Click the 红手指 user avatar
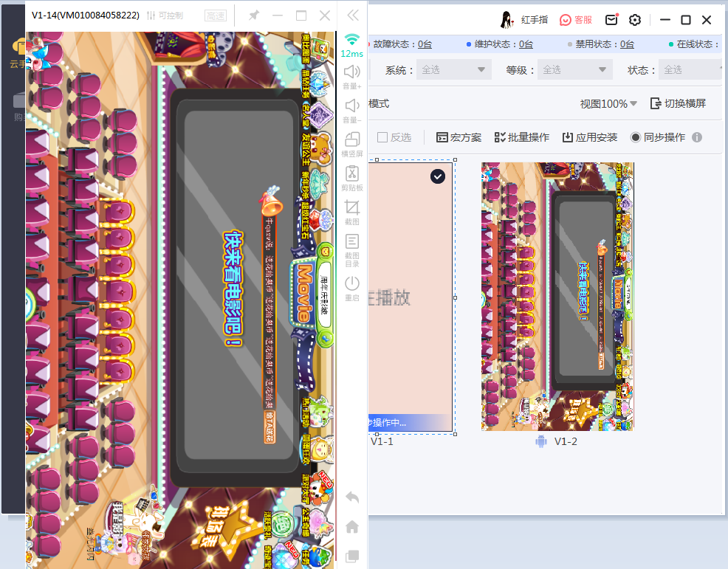This screenshot has height=569, width=728. [507, 19]
